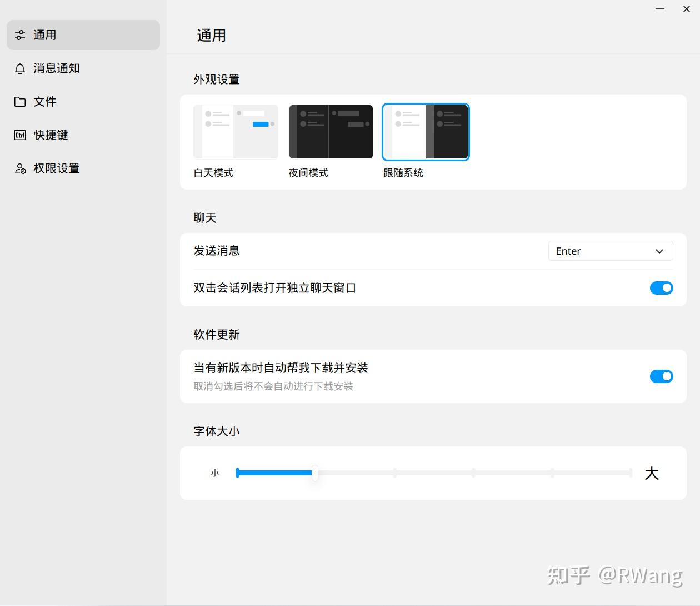
Task: Click the close icon in the title bar
Action: 687,9
